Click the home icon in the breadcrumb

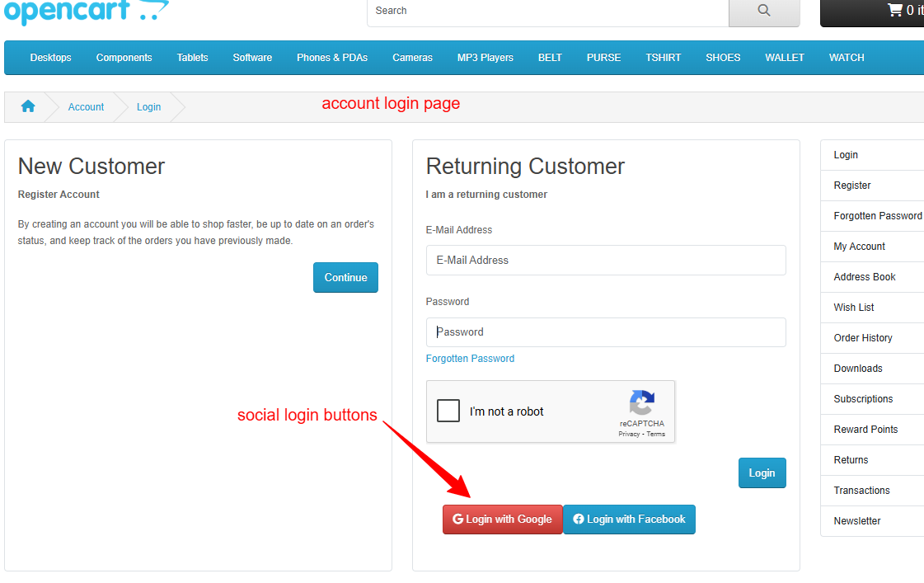pyautogui.click(x=28, y=106)
